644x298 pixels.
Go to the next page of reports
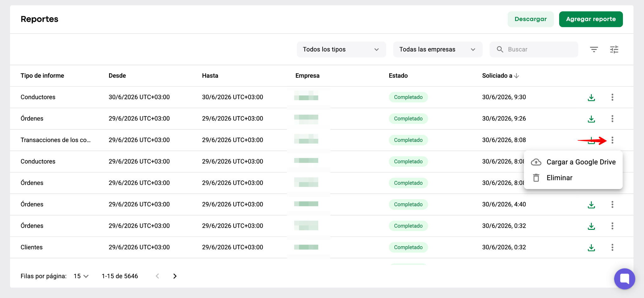[175, 276]
